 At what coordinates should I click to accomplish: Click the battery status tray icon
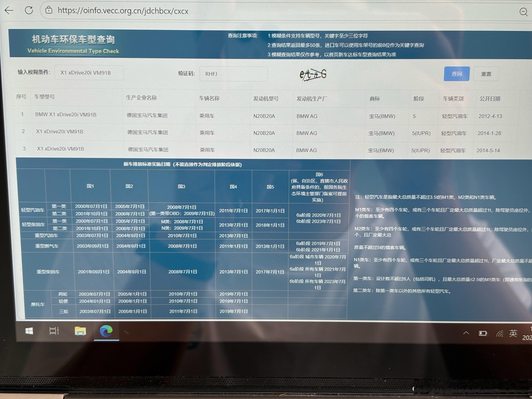pos(483,333)
